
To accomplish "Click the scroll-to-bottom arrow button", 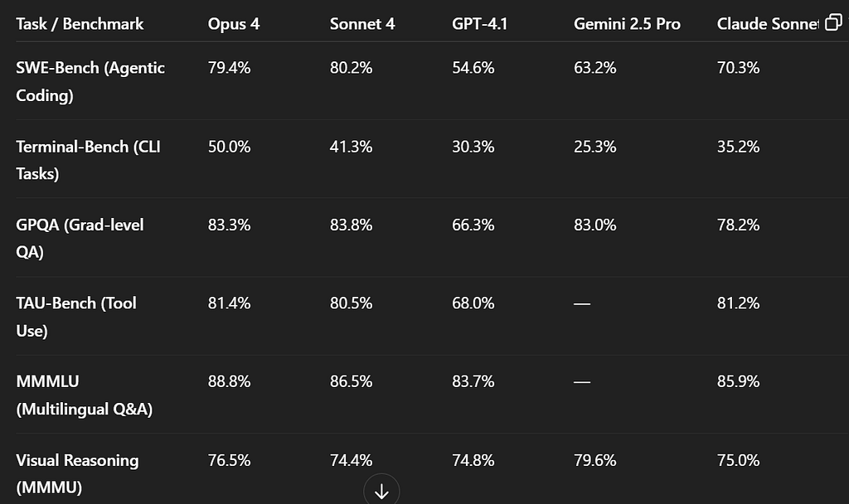I will tap(381, 489).
